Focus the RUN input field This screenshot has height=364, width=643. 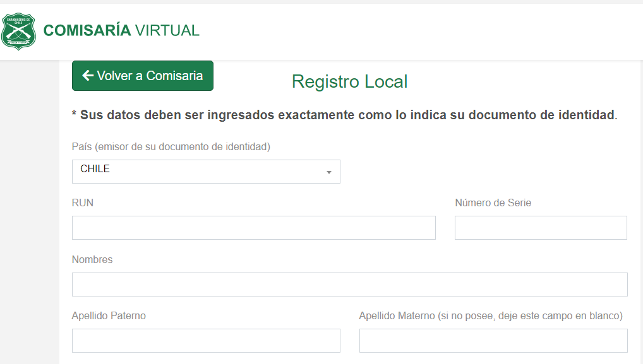(x=253, y=228)
